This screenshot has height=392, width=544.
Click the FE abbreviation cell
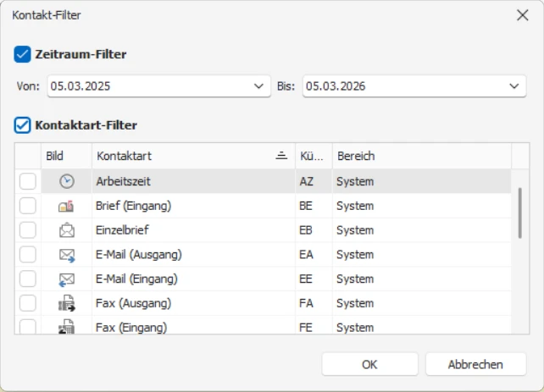[x=314, y=326]
